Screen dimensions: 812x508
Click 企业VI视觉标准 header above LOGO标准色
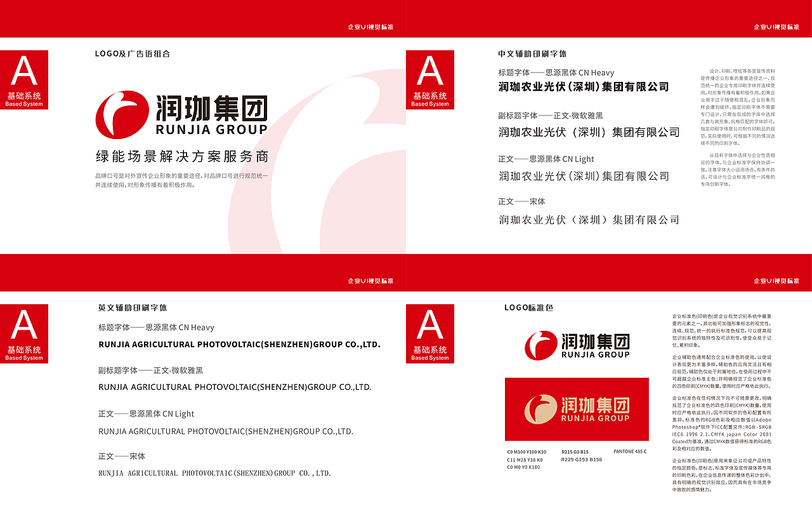776,281
